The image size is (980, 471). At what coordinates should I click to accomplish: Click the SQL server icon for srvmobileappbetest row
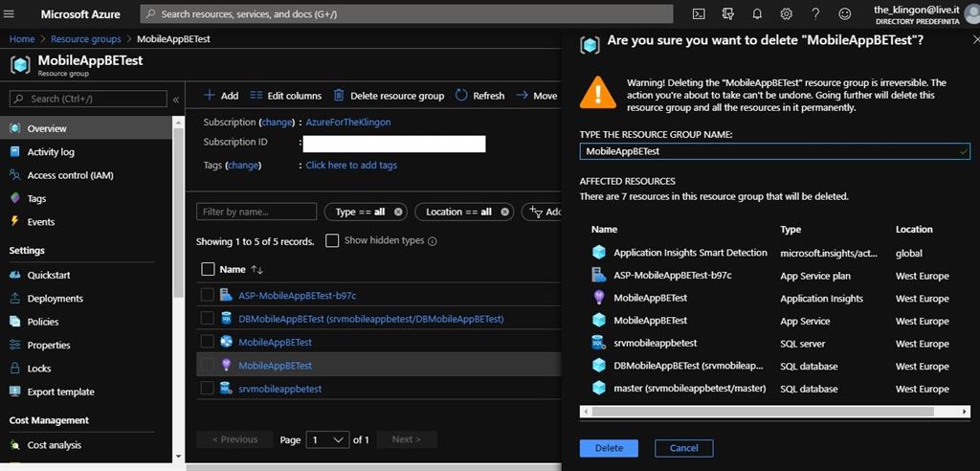click(226, 389)
